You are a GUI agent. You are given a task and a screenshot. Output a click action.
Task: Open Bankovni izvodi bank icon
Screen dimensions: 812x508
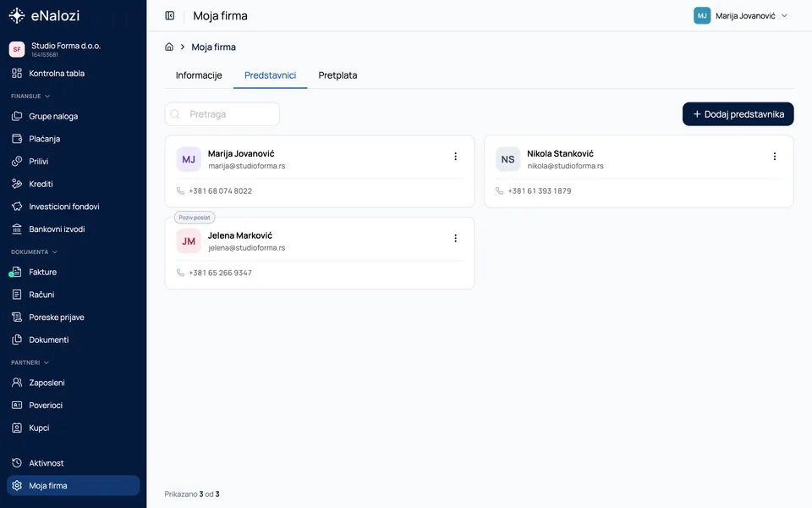coord(17,229)
